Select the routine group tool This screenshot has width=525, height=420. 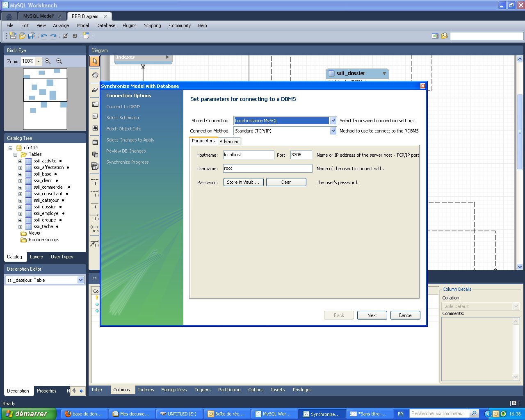[x=95, y=166]
